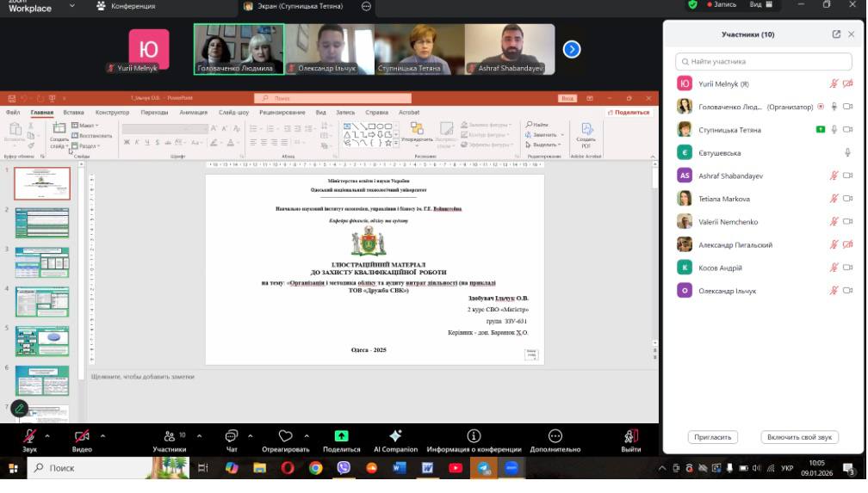This screenshot has width=868, height=493.
Task: Click the Пригласить (Invite) button
Action: 714,437
